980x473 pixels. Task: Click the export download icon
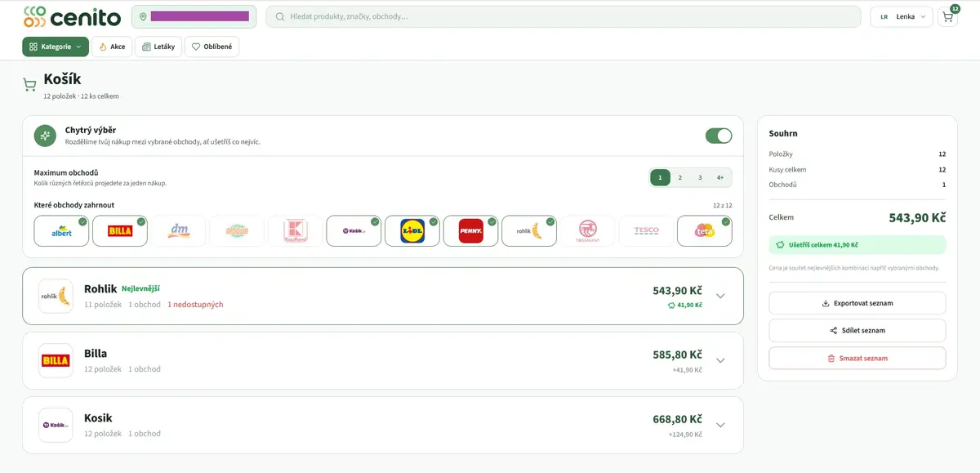(826, 303)
